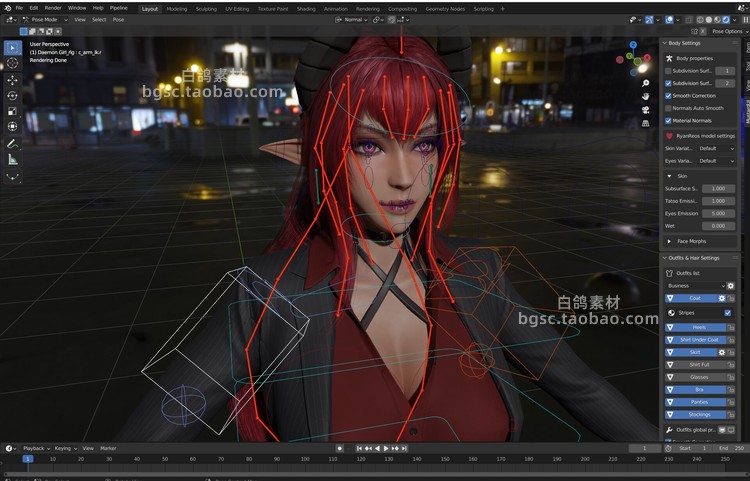The height and width of the screenshot is (481, 750).
Task: Switch to Shading workspace tab
Action: pos(306,9)
